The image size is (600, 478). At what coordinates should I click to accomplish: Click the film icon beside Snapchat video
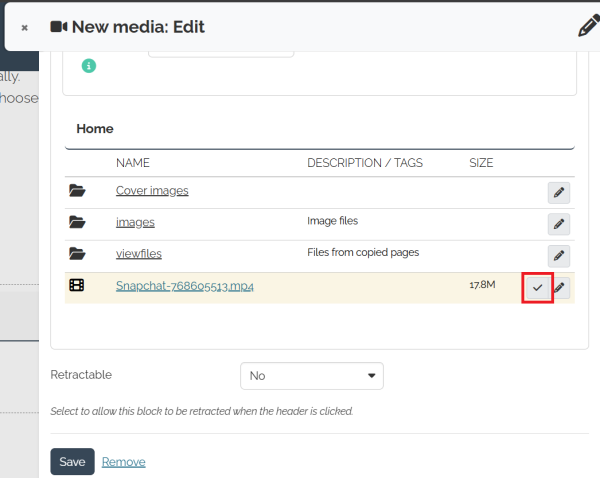(x=77, y=286)
